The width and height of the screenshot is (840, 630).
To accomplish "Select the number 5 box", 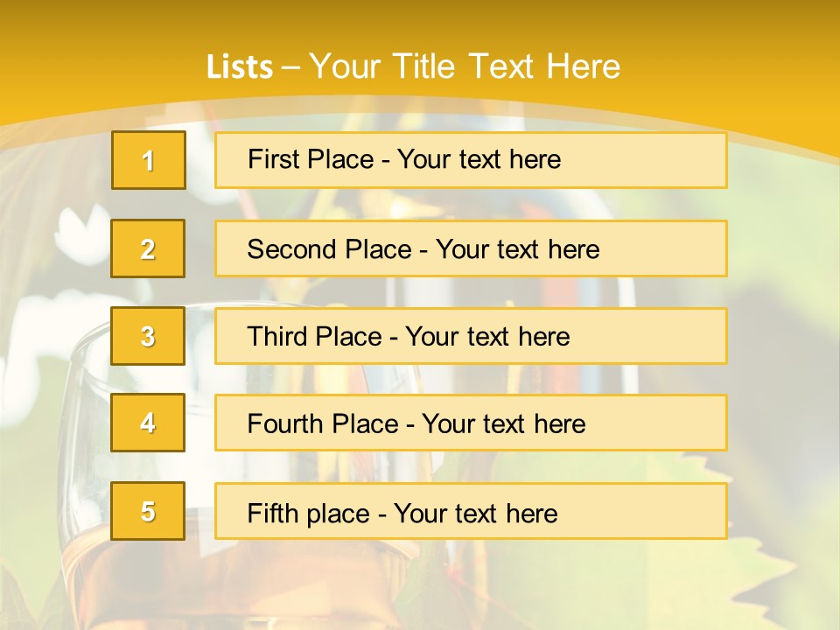I will (148, 511).
